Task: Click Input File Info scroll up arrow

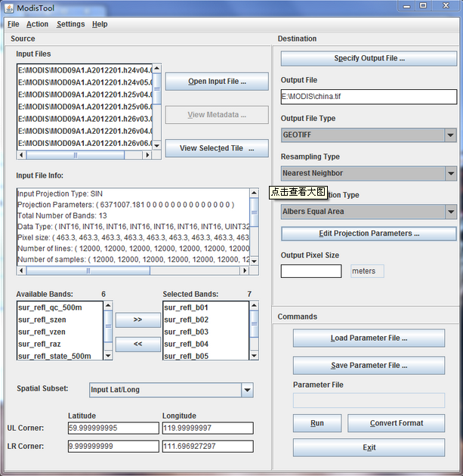Action: tap(254, 193)
